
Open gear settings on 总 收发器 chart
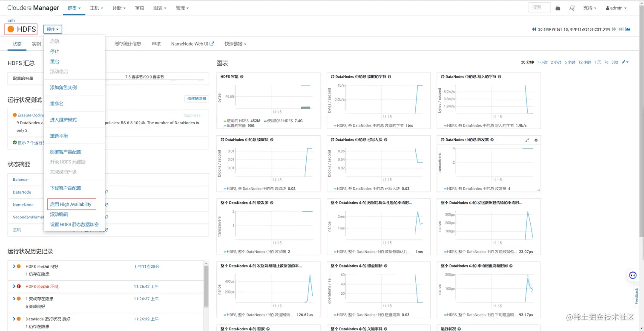tap(536, 140)
